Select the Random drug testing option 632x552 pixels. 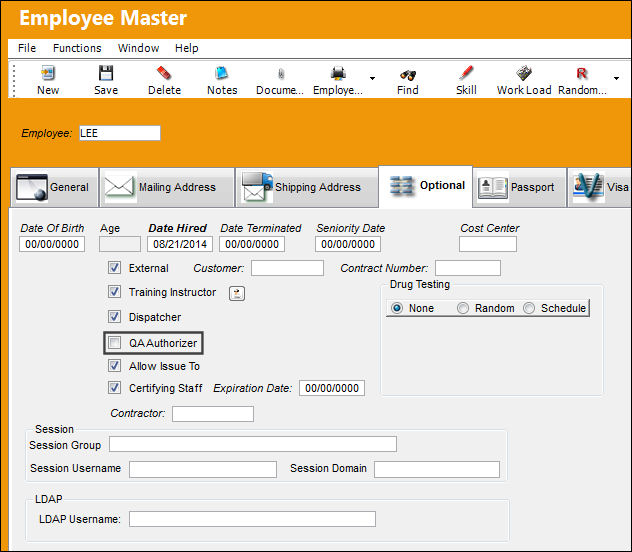coord(463,308)
